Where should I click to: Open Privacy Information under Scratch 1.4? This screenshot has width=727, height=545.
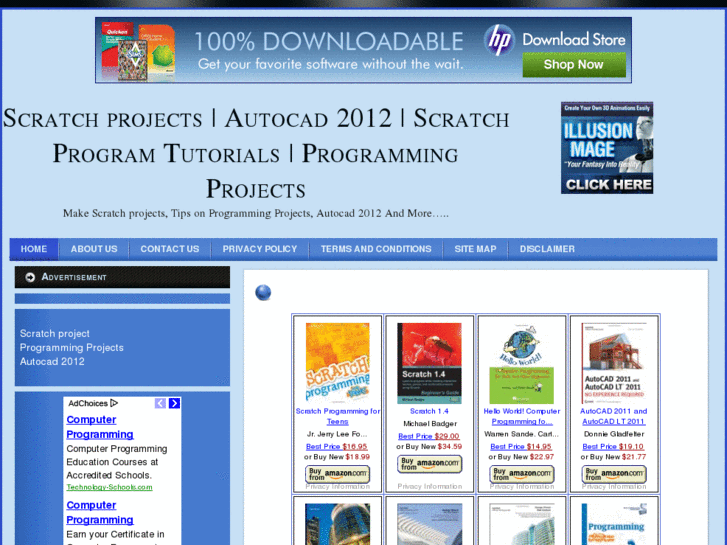coord(430,487)
